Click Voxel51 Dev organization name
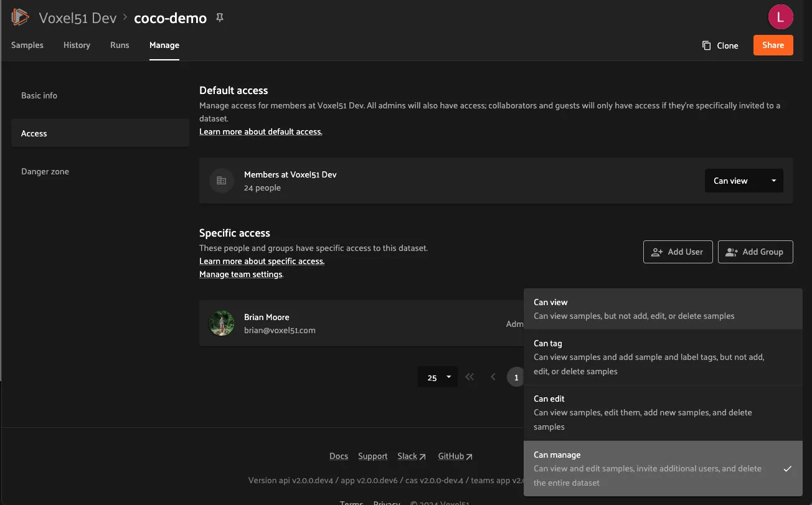The height and width of the screenshot is (505, 812). click(78, 18)
